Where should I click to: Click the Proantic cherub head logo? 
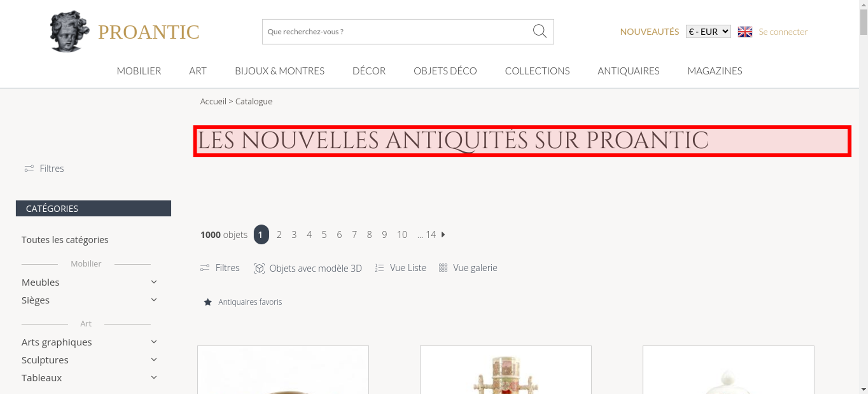(x=69, y=32)
